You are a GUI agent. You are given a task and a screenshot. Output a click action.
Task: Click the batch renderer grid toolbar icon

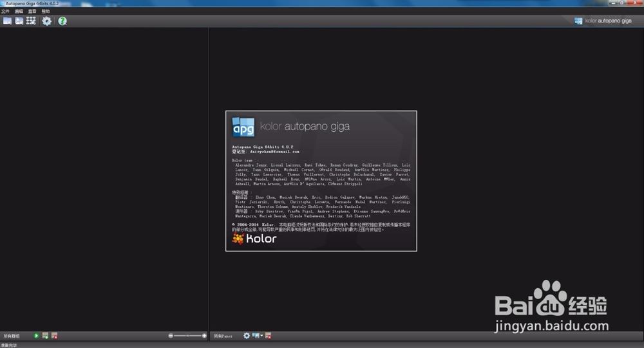pyautogui.click(x=31, y=21)
